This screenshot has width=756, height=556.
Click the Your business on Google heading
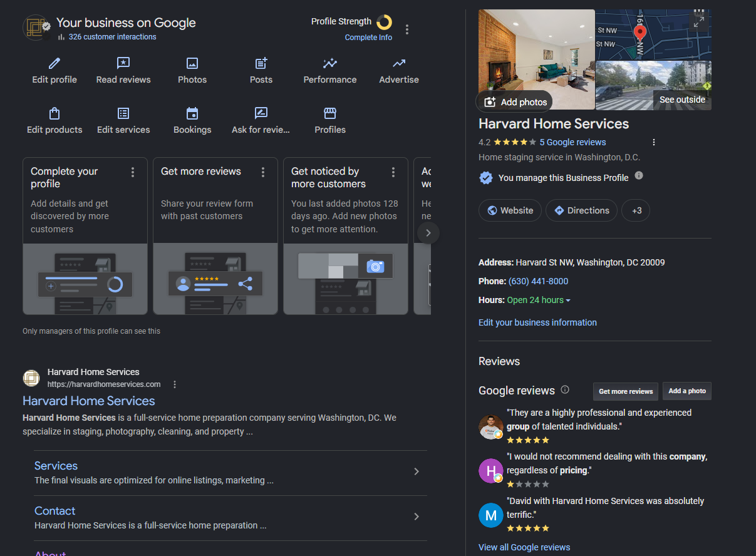126,23
